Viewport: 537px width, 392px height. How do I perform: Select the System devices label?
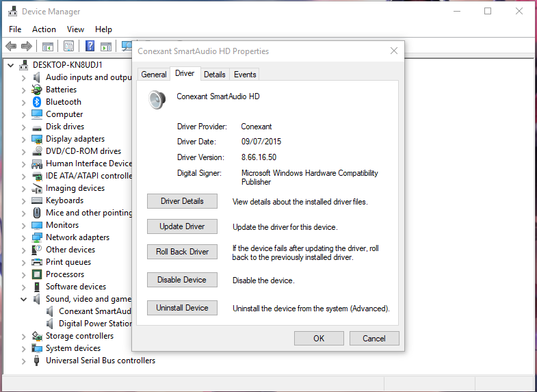click(x=73, y=348)
